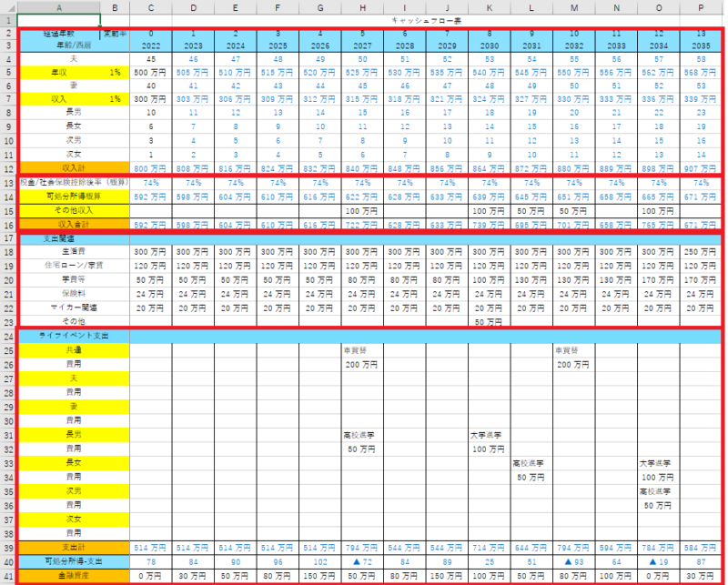Select column A header
The height and width of the screenshot is (585, 728).
point(59,7)
